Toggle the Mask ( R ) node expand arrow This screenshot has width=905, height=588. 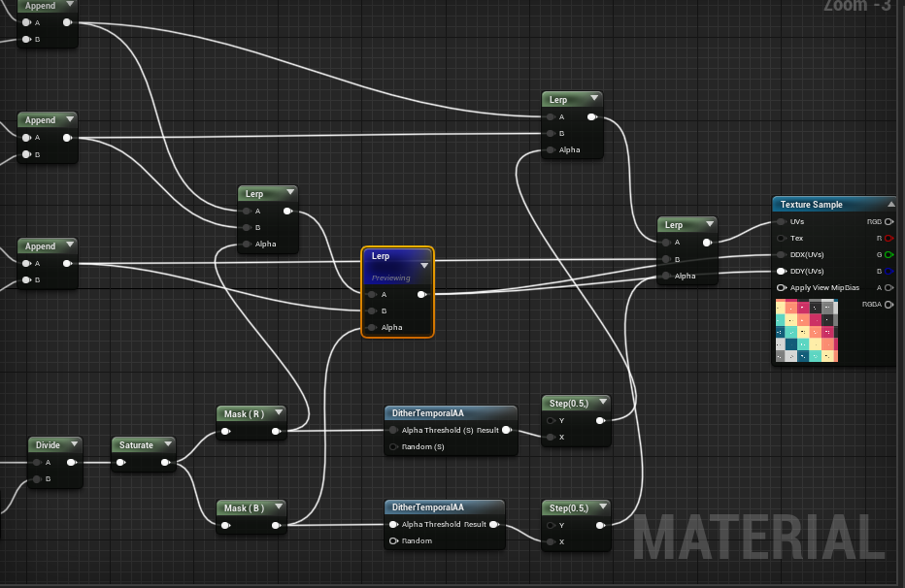pos(278,414)
